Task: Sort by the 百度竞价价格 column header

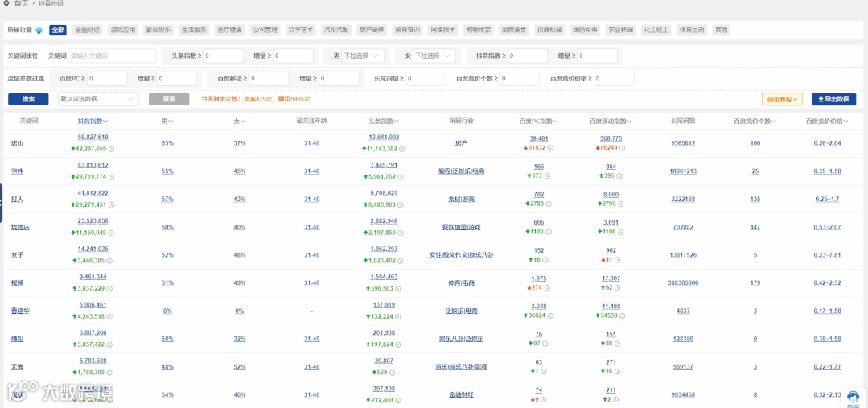Action: point(828,122)
